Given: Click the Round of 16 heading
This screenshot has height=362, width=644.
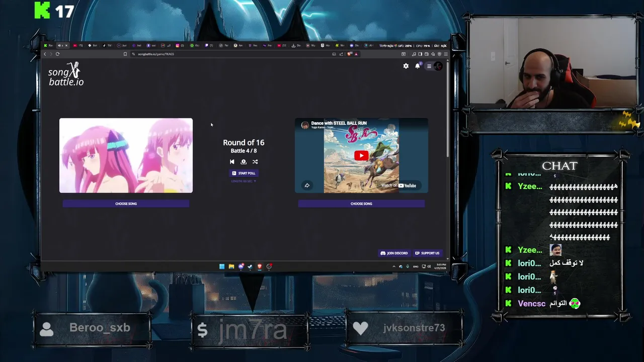Looking at the screenshot, I should (x=244, y=143).
